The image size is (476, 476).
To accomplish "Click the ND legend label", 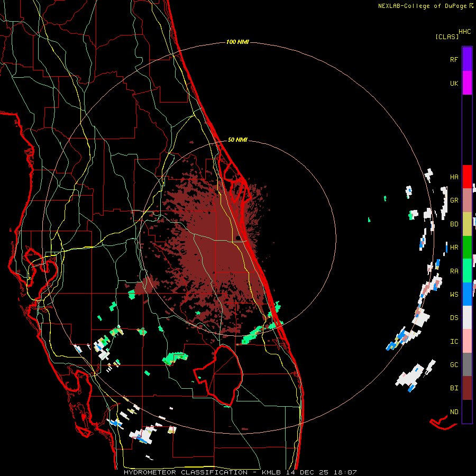I will pyautogui.click(x=454, y=411).
